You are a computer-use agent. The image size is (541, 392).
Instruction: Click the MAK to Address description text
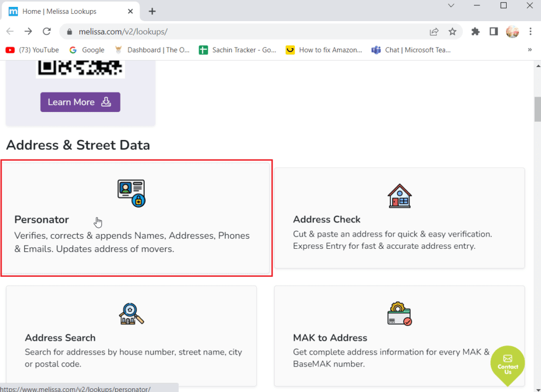point(391,358)
